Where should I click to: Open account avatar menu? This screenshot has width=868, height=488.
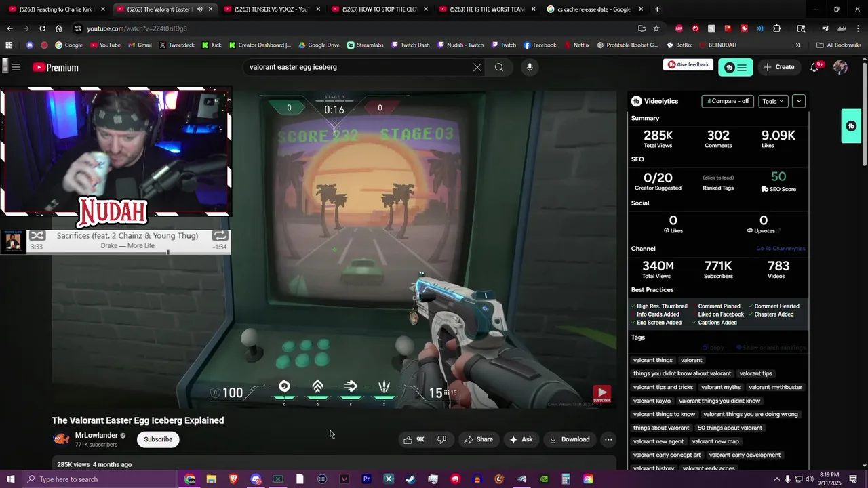click(840, 67)
